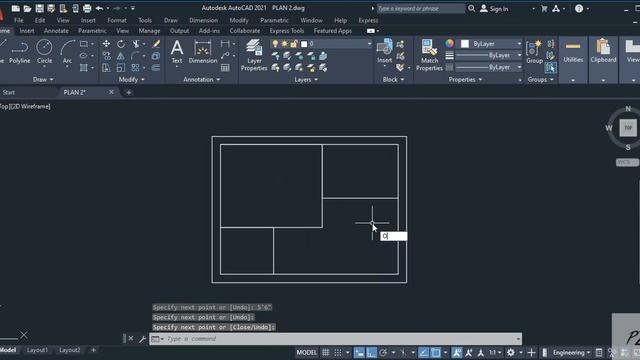Image resolution: width=640 pixels, height=360 pixels.
Task: Select the Arc tool
Action: coord(67,52)
